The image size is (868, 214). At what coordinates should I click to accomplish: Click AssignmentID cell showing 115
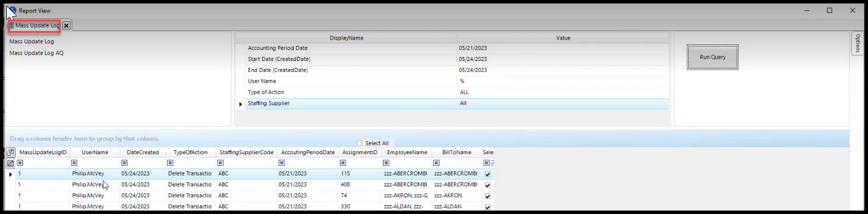click(359, 174)
